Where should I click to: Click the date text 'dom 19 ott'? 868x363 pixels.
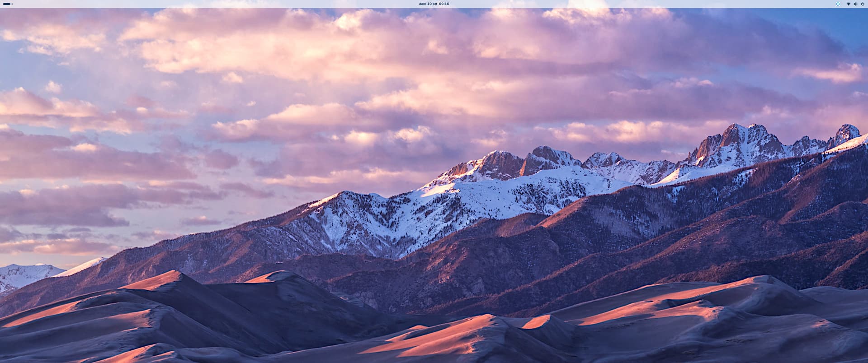click(428, 4)
